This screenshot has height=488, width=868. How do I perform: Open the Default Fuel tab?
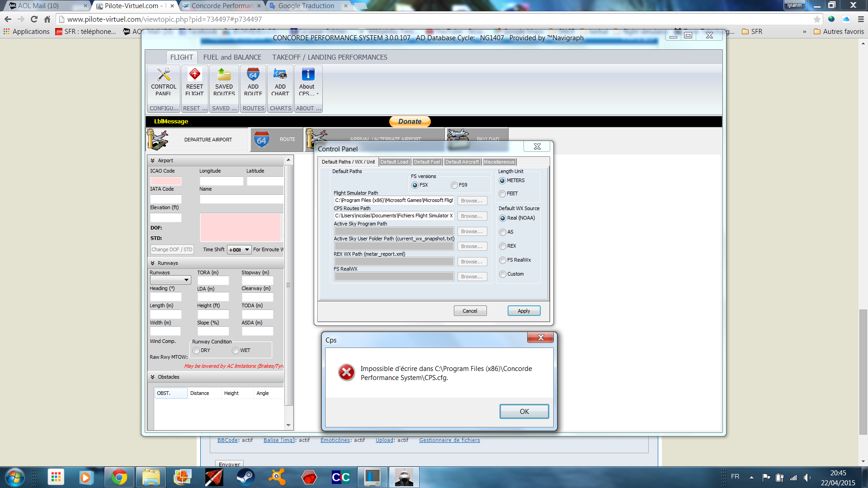click(427, 162)
